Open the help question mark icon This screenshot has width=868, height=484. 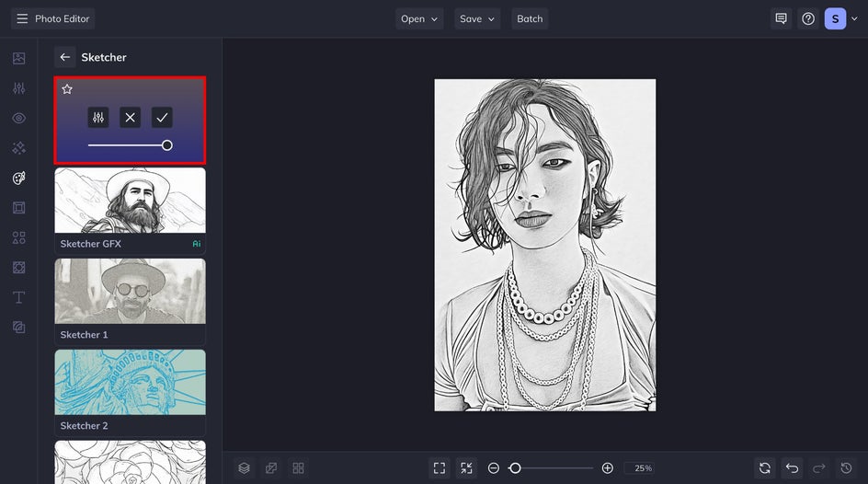click(x=808, y=18)
